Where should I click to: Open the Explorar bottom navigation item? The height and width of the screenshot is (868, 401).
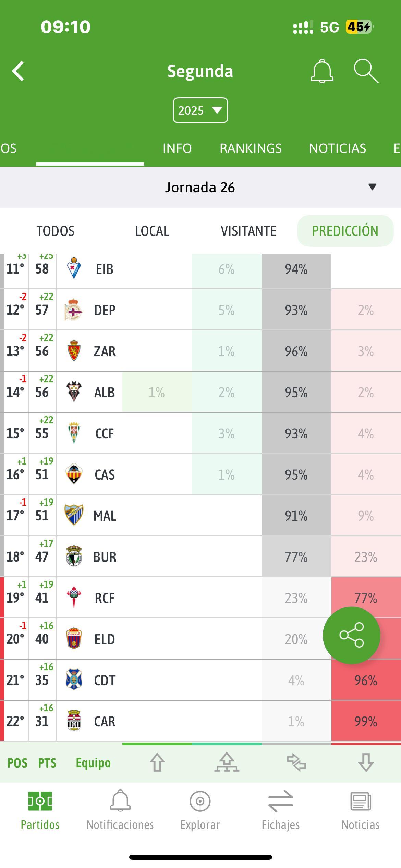[200, 810]
